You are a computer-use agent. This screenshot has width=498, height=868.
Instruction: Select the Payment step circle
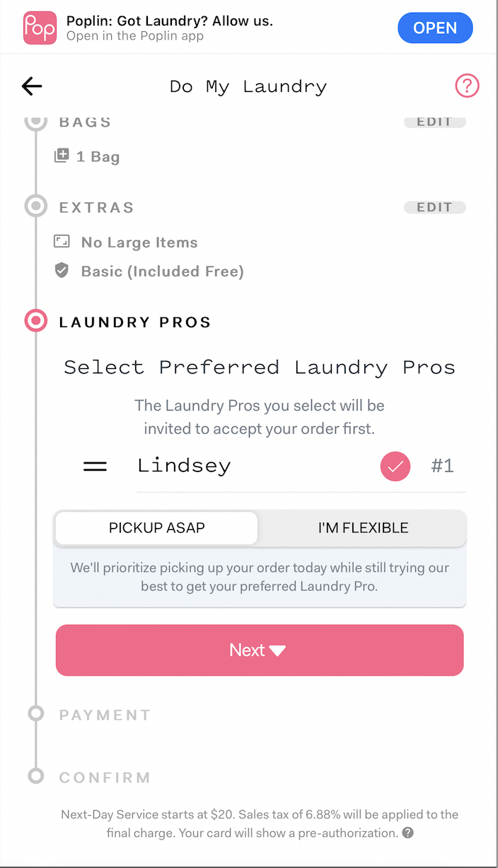coord(35,714)
